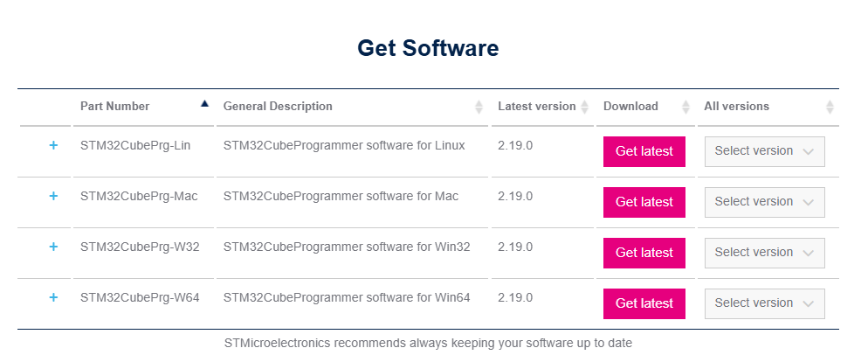Expand the STM32CubePrg-Mac row plus icon
The height and width of the screenshot is (362, 868).
[53, 196]
